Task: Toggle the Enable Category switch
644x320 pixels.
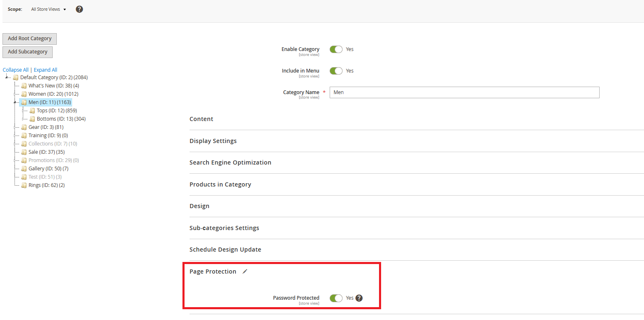Action: click(x=336, y=49)
